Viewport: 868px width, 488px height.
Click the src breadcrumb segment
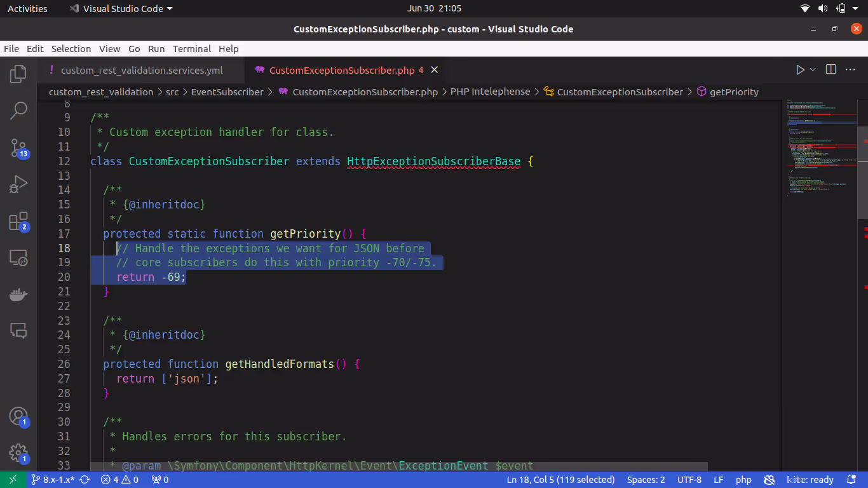(172, 92)
